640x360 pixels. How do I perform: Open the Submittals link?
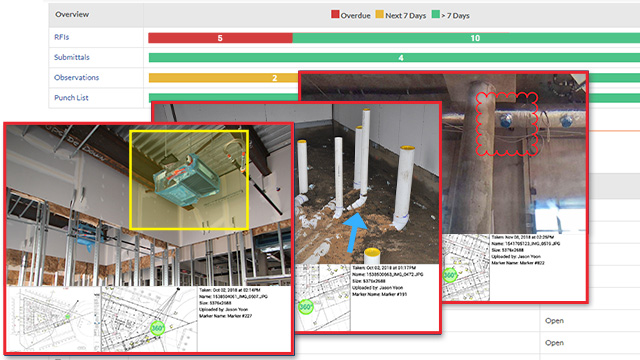[x=72, y=57]
